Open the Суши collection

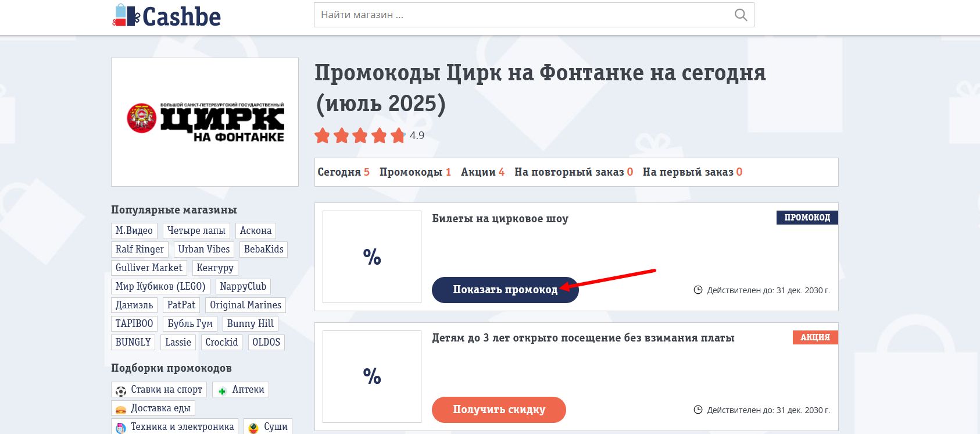point(268,427)
